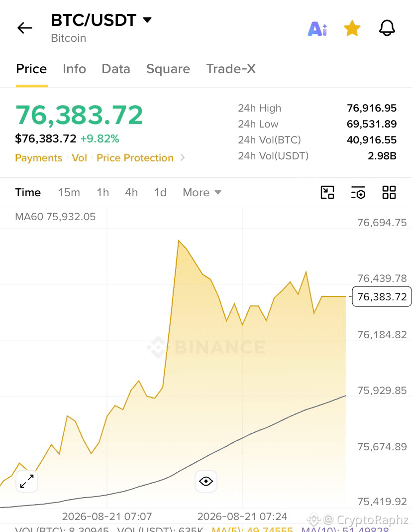
Task: Open the Vol link
Action: coord(79,158)
